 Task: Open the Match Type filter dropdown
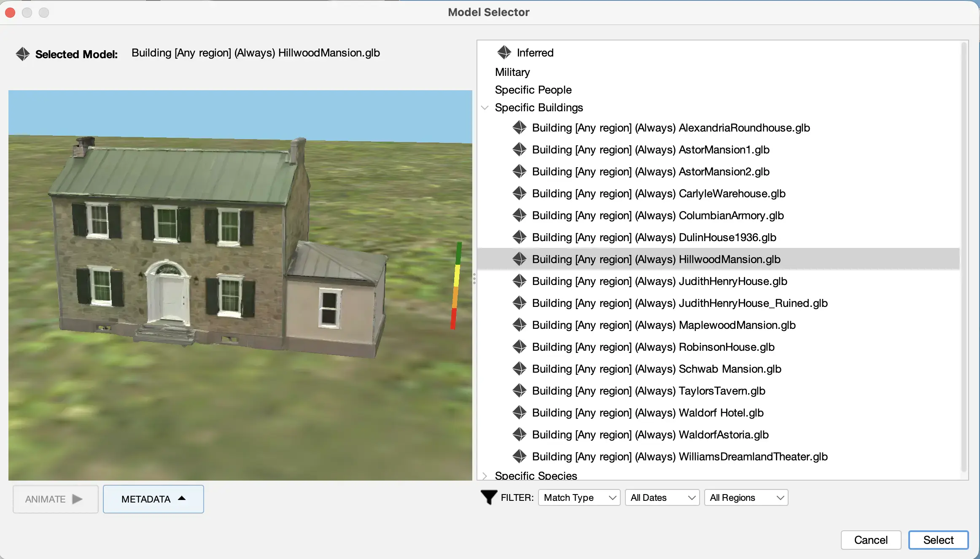coord(579,497)
